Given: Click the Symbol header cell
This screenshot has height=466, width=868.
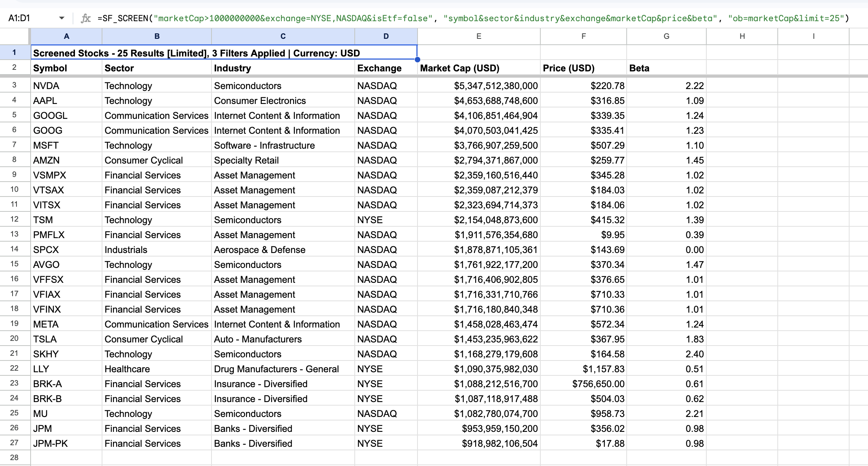Looking at the screenshot, I should point(66,68).
